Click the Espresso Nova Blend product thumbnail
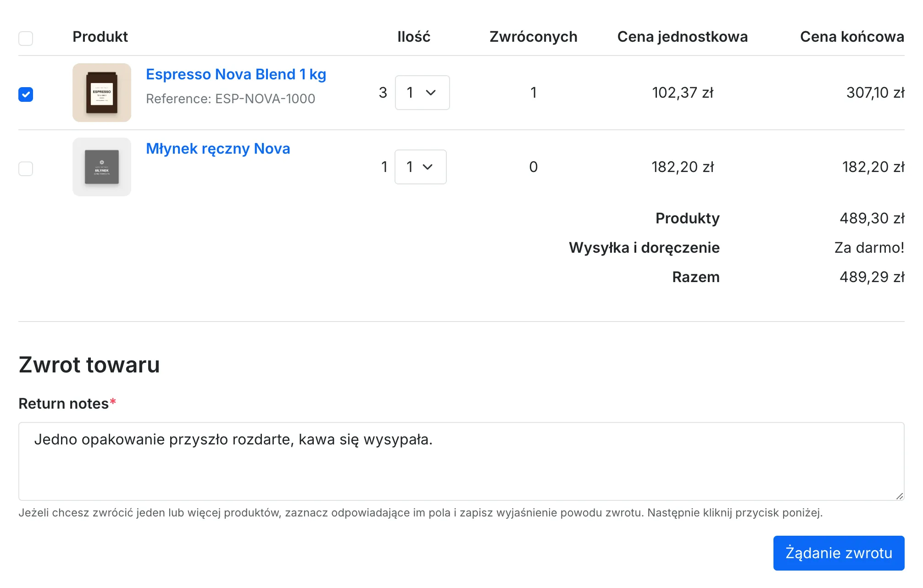 (x=102, y=93)
